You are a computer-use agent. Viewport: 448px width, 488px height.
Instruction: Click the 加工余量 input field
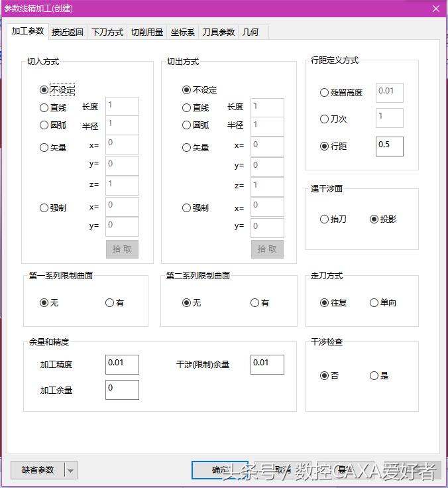click(122, 390)
